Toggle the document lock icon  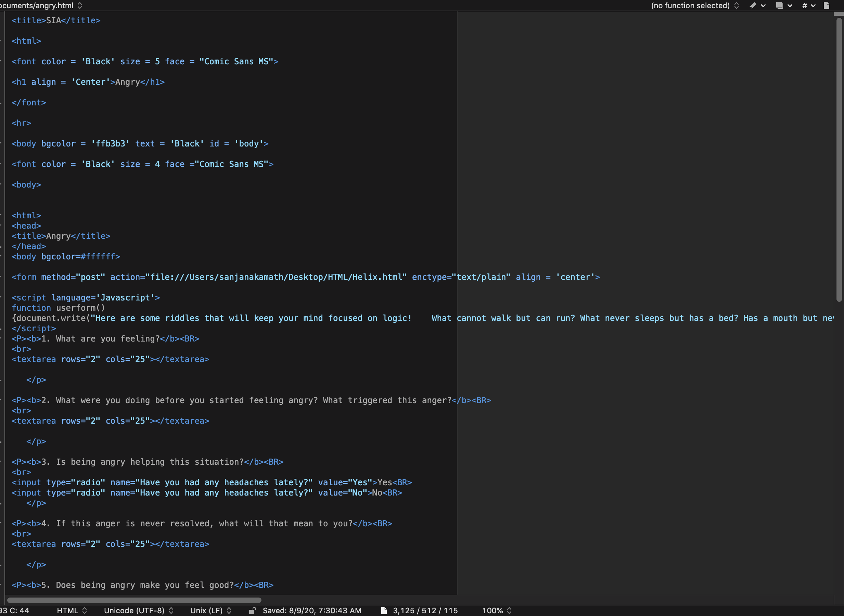point(252,611)
